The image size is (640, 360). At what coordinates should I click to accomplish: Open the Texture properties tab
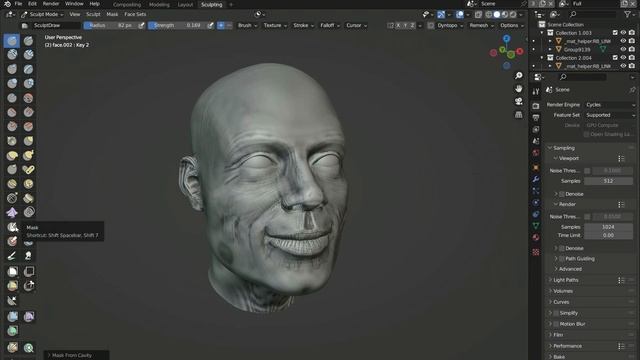click(x=536, y=252)
